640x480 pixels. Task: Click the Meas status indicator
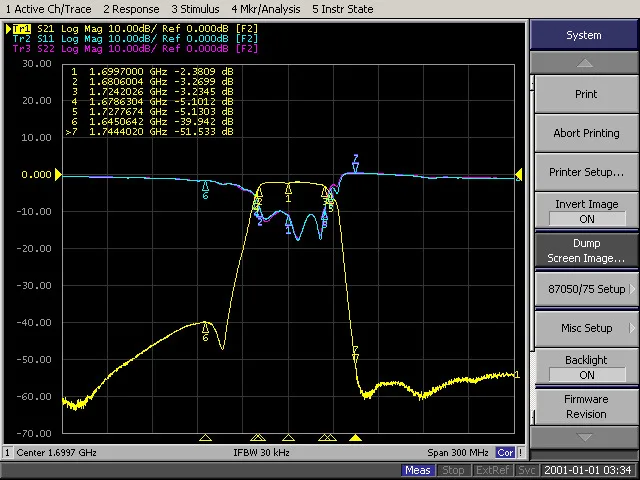(418, 470)
